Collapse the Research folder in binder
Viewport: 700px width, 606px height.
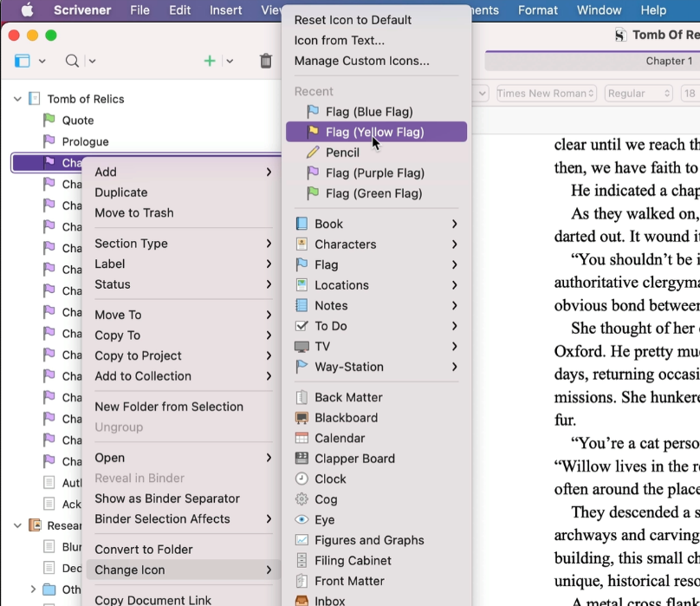[17, 525]
